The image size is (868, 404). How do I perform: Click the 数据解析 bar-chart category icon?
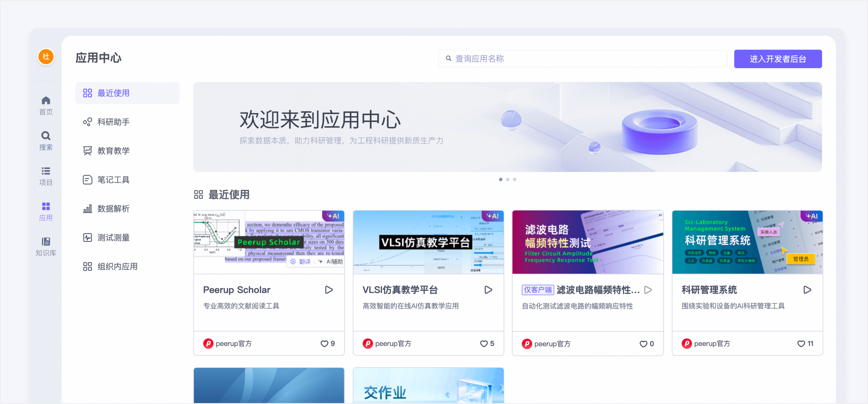(88, 209)
